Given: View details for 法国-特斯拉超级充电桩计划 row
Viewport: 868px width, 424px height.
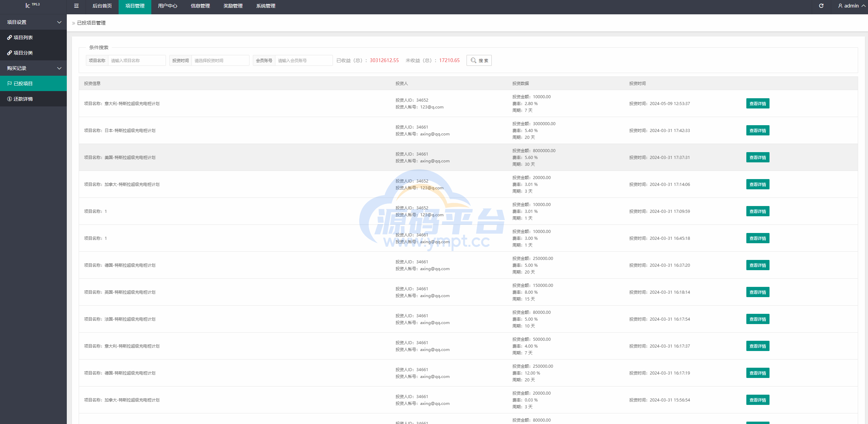Looking at the screenshot, I should coord(758,319).
